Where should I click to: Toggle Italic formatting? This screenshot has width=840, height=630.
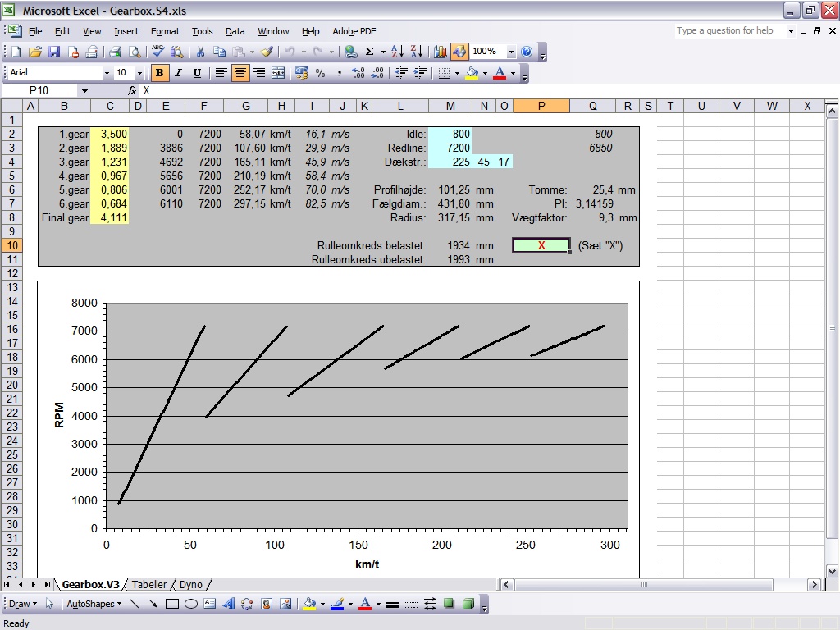178,73
